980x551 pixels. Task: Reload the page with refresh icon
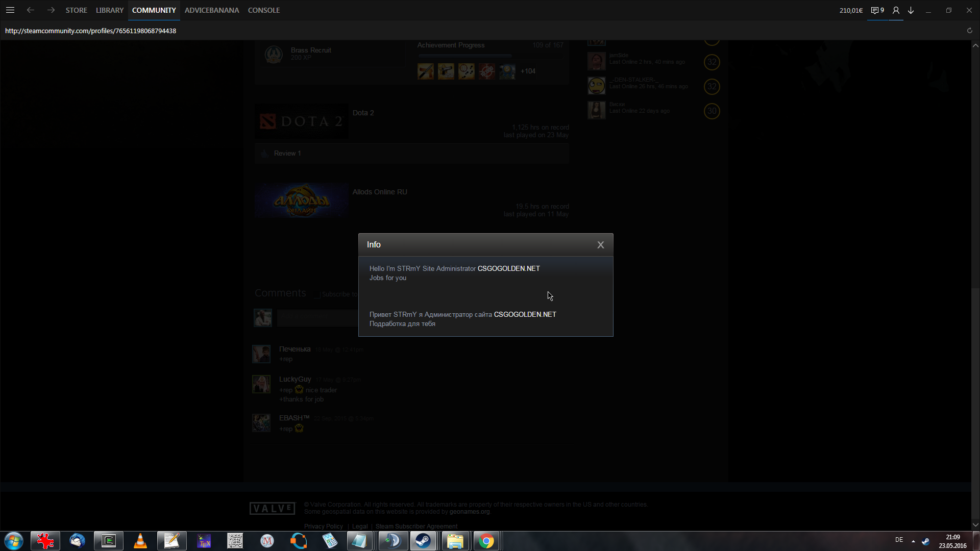tap(969, 31)
